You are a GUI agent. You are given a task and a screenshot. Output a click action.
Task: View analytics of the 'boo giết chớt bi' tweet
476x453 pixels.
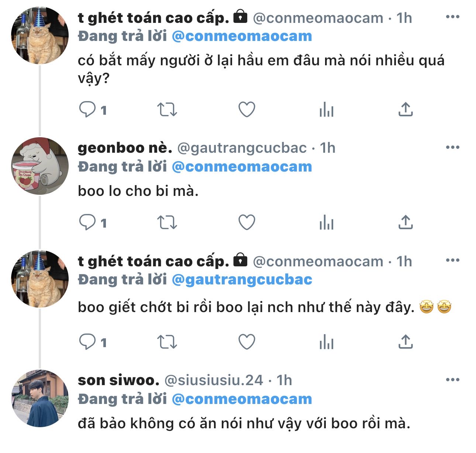pyautogui.click(x=327, y=342)
